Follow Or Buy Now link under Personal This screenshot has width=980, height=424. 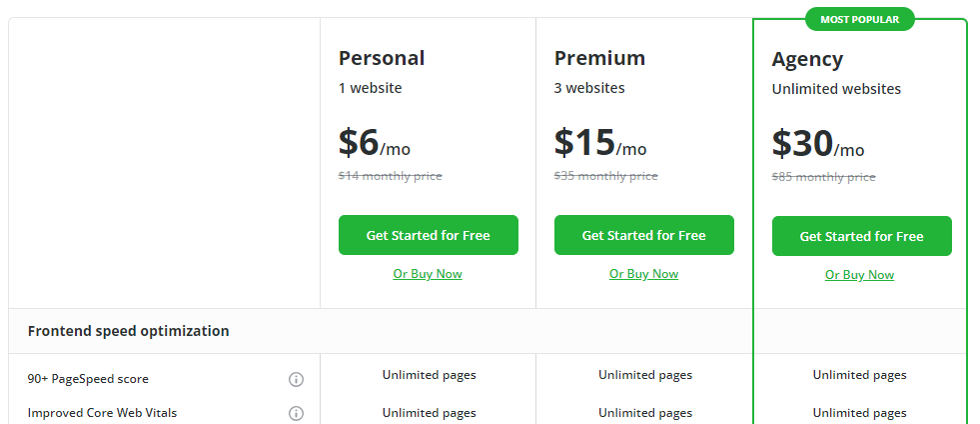pos(428,274)
